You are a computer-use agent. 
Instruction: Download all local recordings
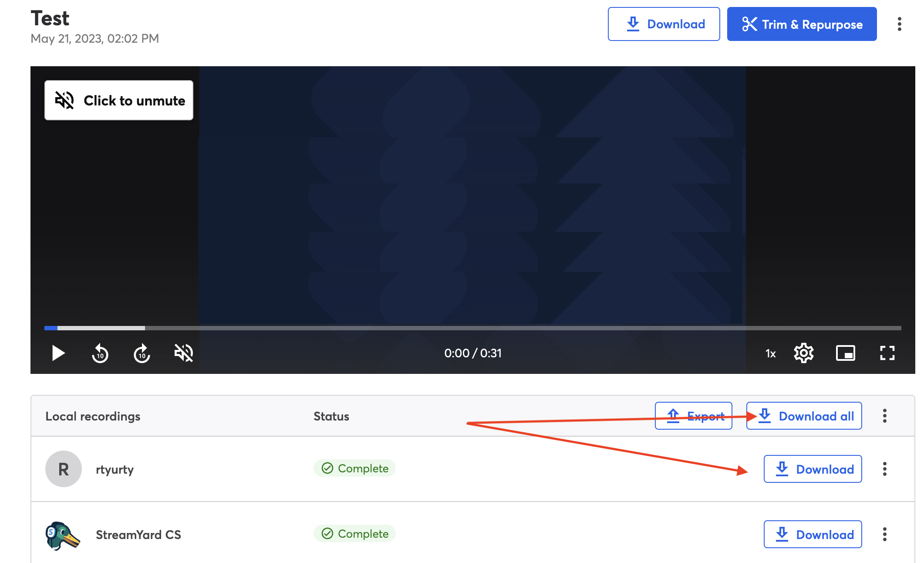point(804,416)
